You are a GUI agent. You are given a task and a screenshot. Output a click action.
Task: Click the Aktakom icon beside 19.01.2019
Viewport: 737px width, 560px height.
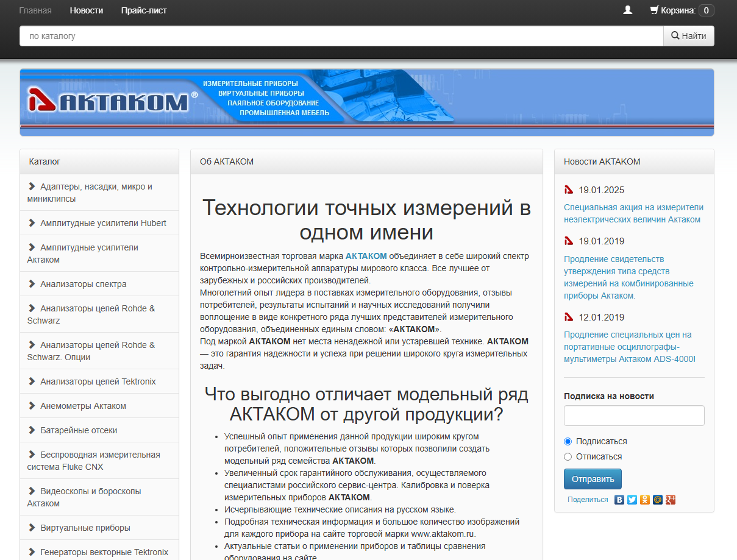(569, 241)
